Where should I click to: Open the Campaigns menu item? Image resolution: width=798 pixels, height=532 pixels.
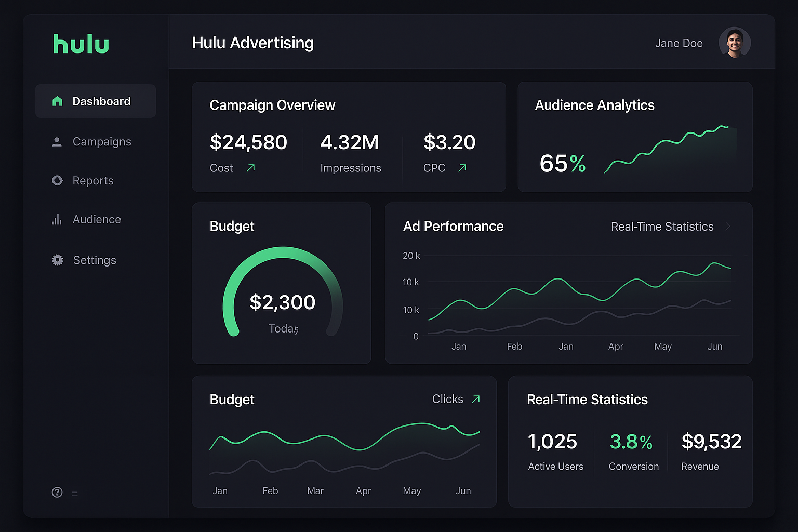coord(102,142)
